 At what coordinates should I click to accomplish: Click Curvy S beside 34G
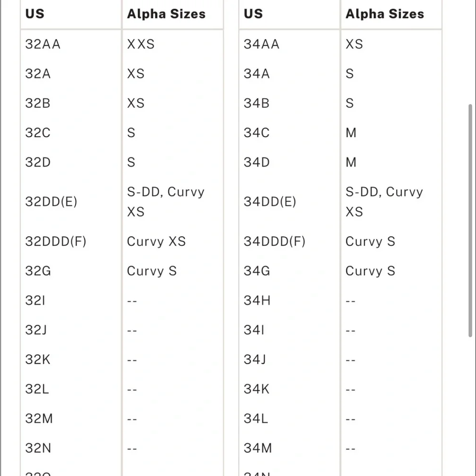(370, 271)
